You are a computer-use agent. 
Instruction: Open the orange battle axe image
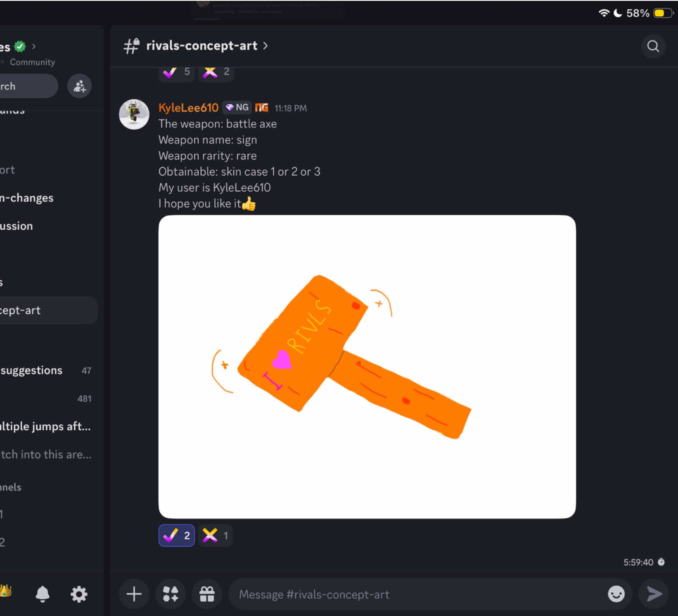click(x=367, y=367)
